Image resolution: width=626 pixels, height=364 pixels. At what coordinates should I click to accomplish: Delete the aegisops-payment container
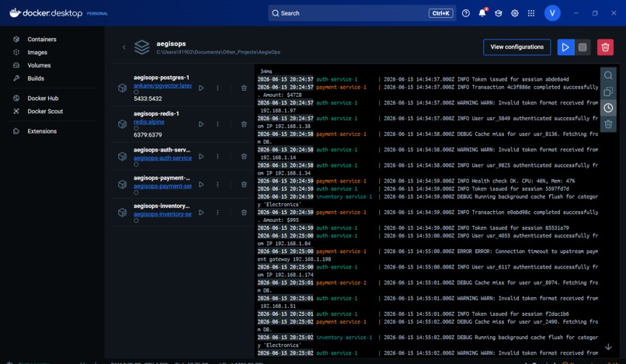[244, 185]
